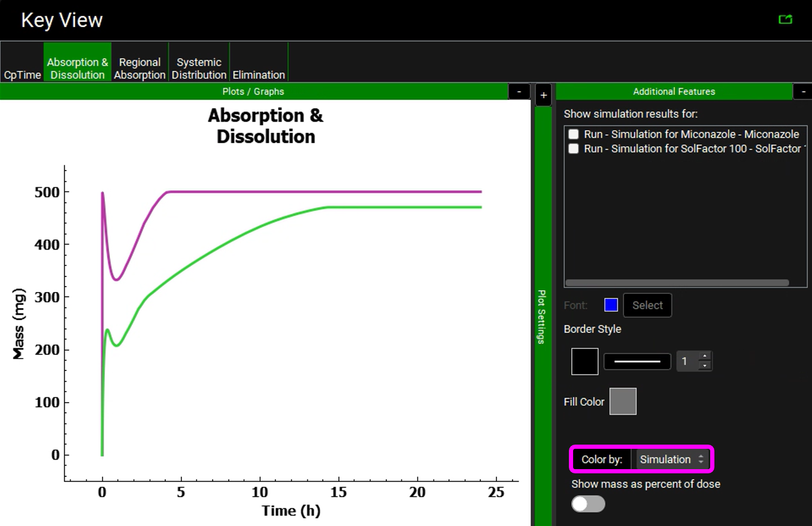
Task: Click the green export icon in header
Action: 785,20
